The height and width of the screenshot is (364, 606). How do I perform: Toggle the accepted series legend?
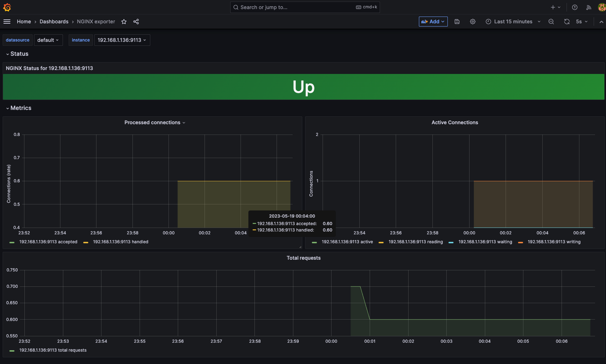point(48,242)
